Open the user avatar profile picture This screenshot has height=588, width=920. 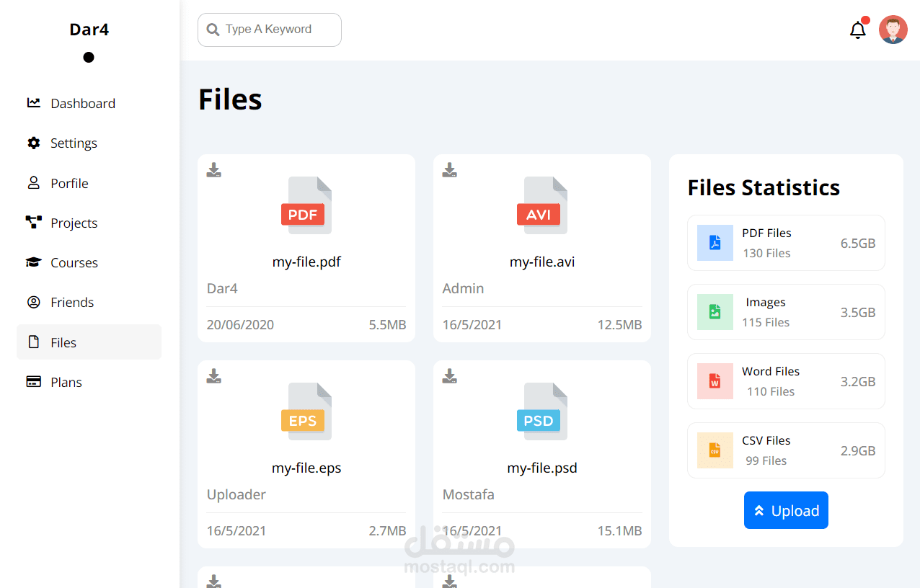893,30
